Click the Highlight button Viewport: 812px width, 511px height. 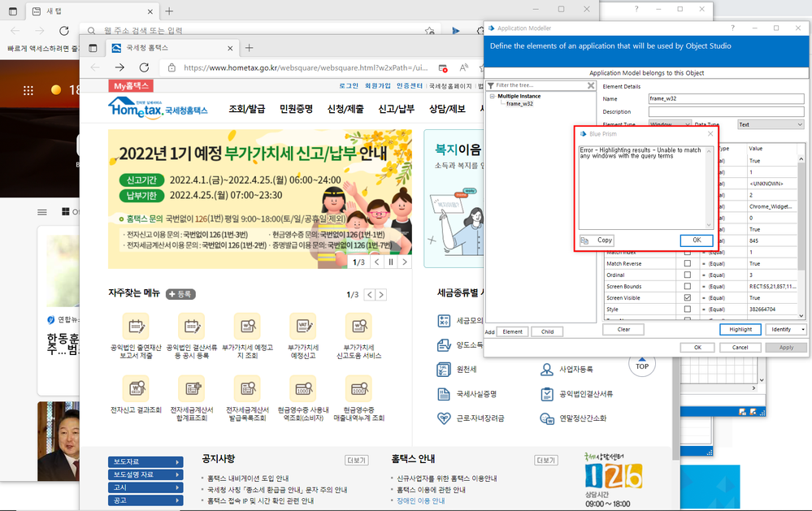[x=740, y=329]
